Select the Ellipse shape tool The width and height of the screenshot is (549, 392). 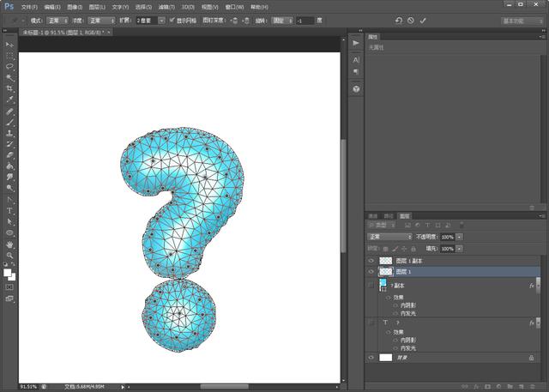click(x=9, y=232)
